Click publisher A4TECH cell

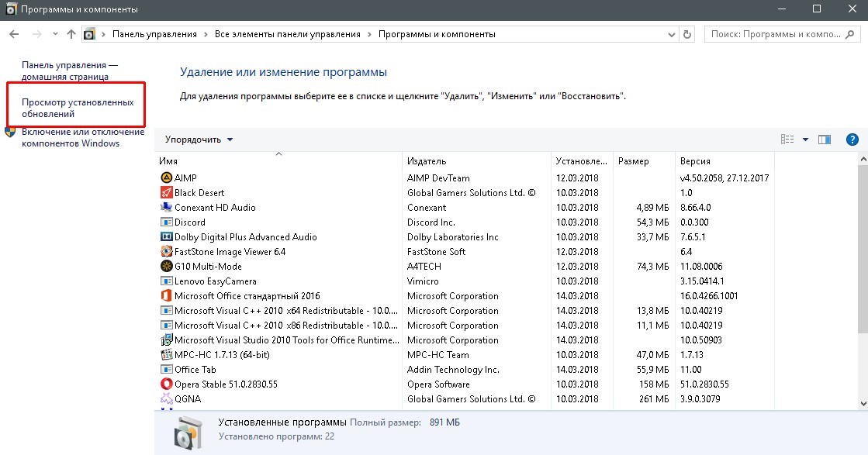coord(424,266)
